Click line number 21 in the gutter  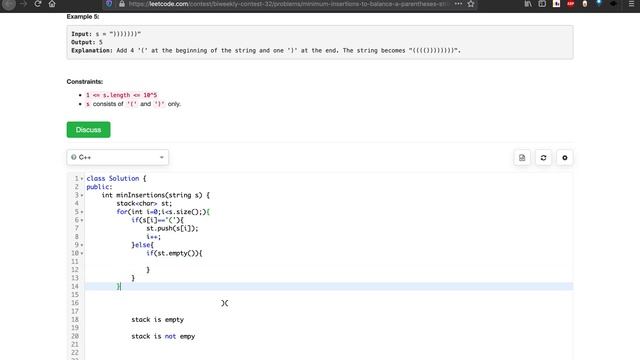pyautogui.click(x=75, y=344)
